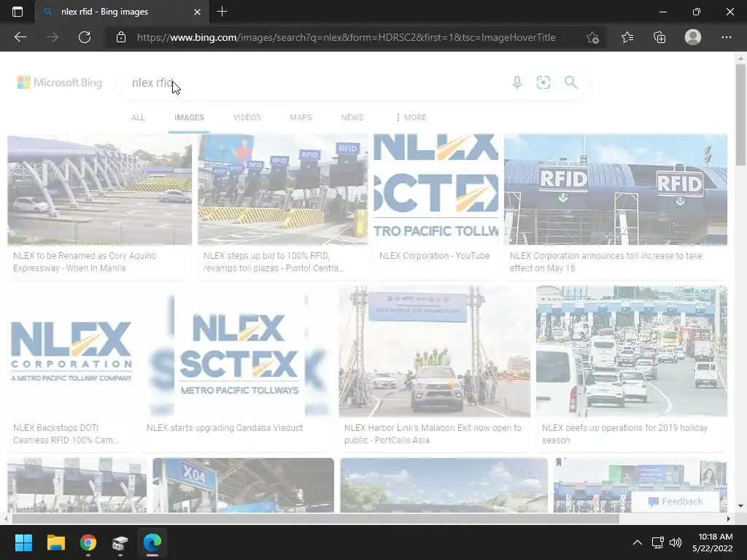Switch to the NEWS search tab
The height and width of the screenshot is (560, 747).
tap(352, 117)
